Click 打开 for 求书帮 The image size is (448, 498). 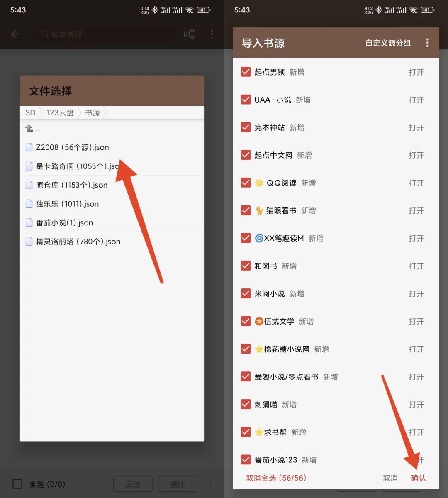tap(416, 432)
